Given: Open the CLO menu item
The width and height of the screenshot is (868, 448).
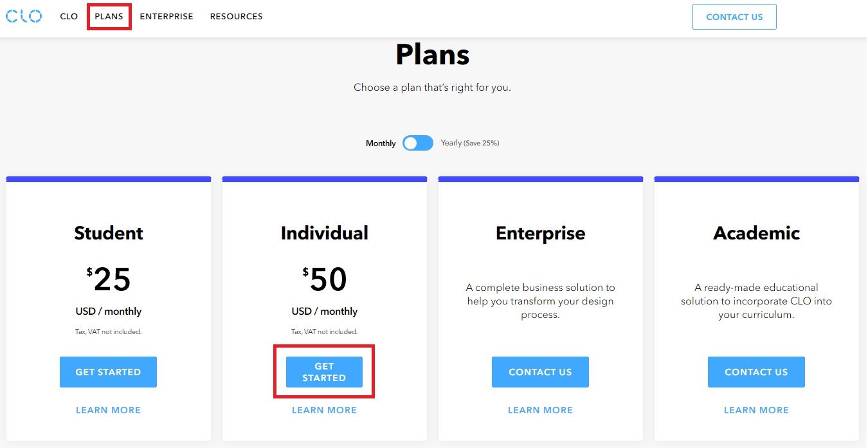Looking at the screenshot, I should tap(69, 17).
